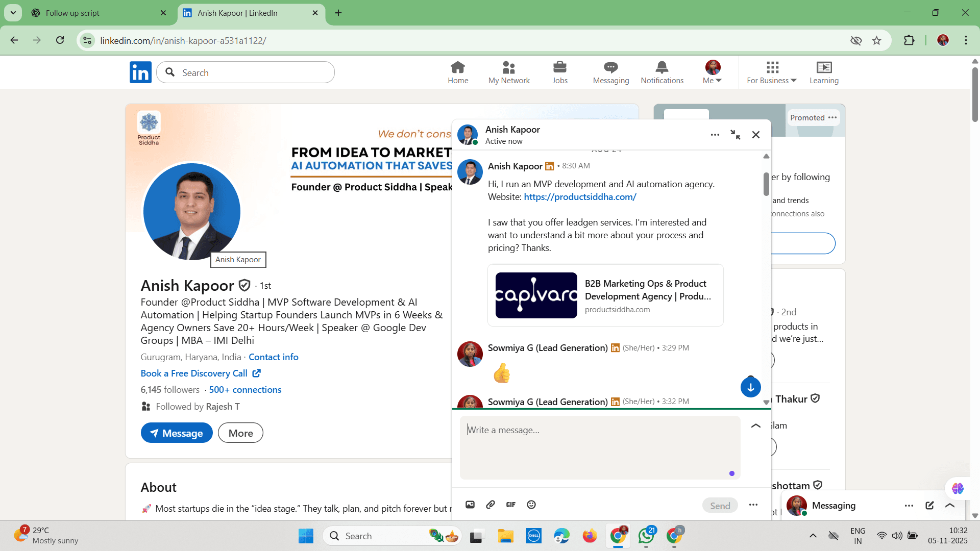This screenshot has height=551, width=980.
Task: Open the Contact info link
Action: click(274, 357)
